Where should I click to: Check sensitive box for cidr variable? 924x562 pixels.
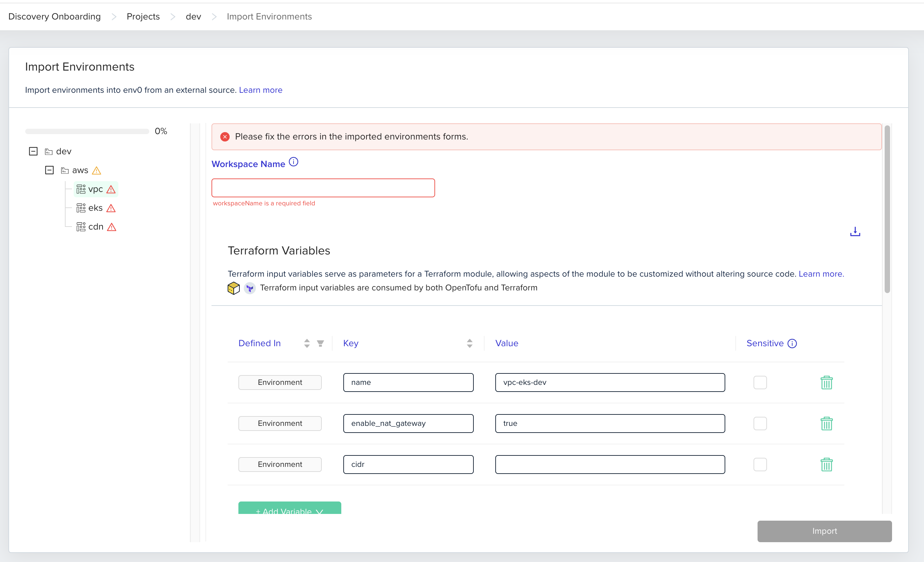pos(760,465)
